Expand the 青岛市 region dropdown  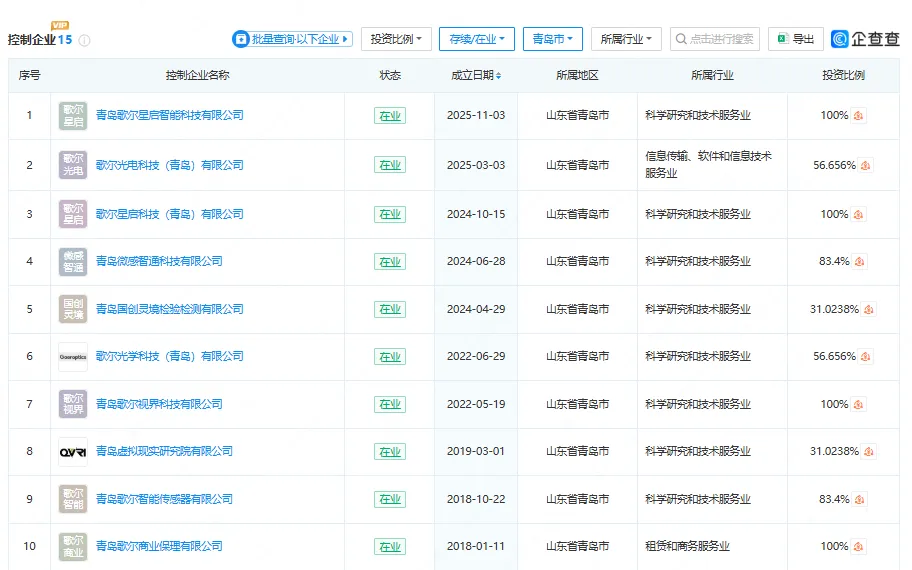click(552, 39)
